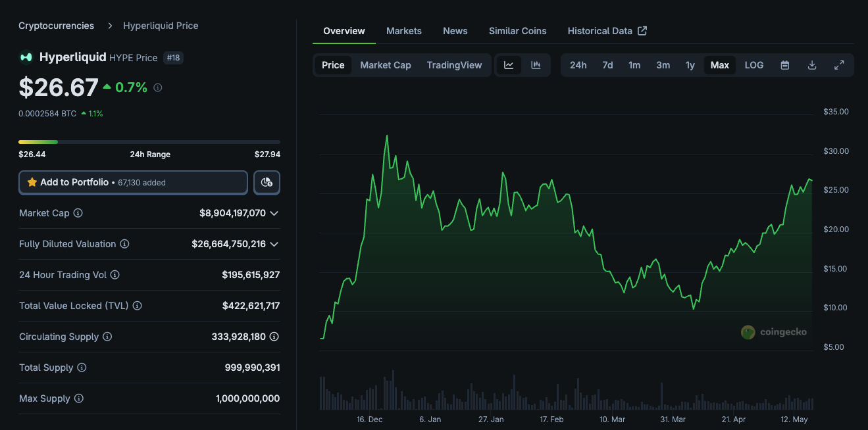
Task: Set chart range to 1y
Action: [x=690, y=65]
